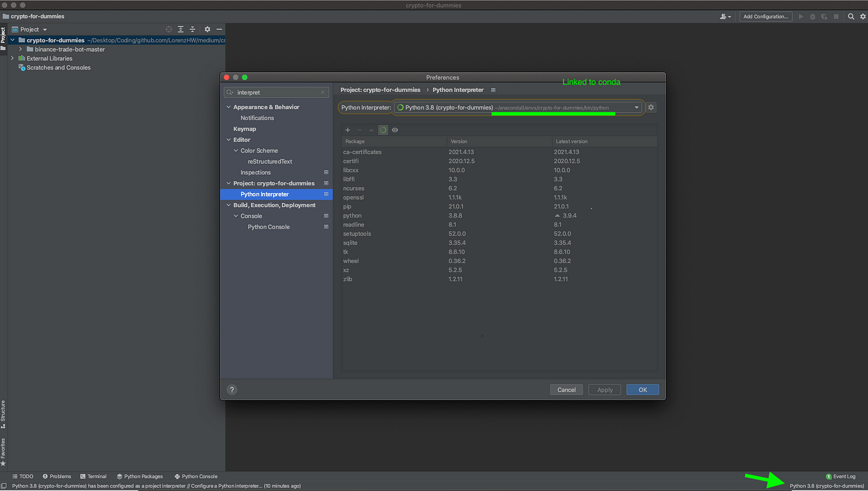This screenshot has width=868, height=491.
Task: Click the Expand All icon in Project panel
Action: [x=180, y=29]
